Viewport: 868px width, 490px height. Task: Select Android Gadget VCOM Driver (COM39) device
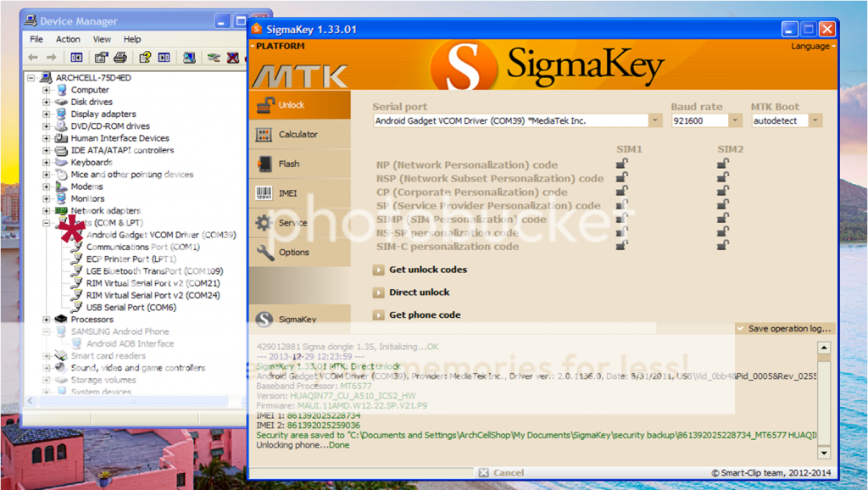[160, 235]
